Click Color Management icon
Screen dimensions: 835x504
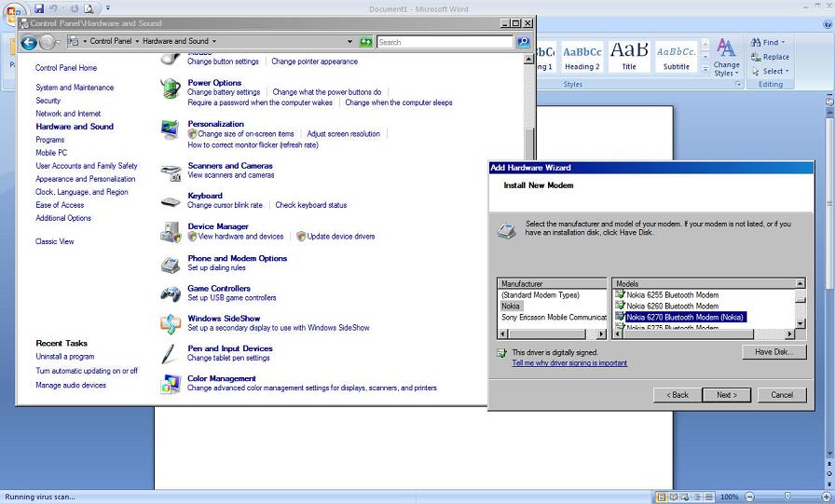click(171, 384)
